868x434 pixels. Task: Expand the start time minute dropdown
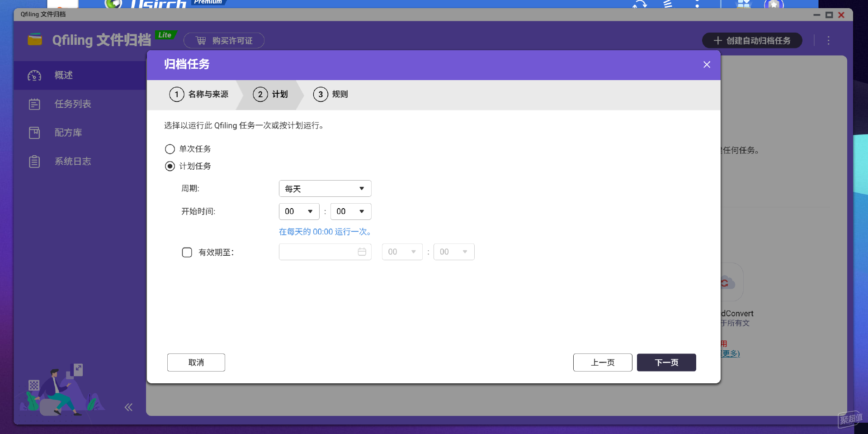pyautogui.click(x=350, y=211)
